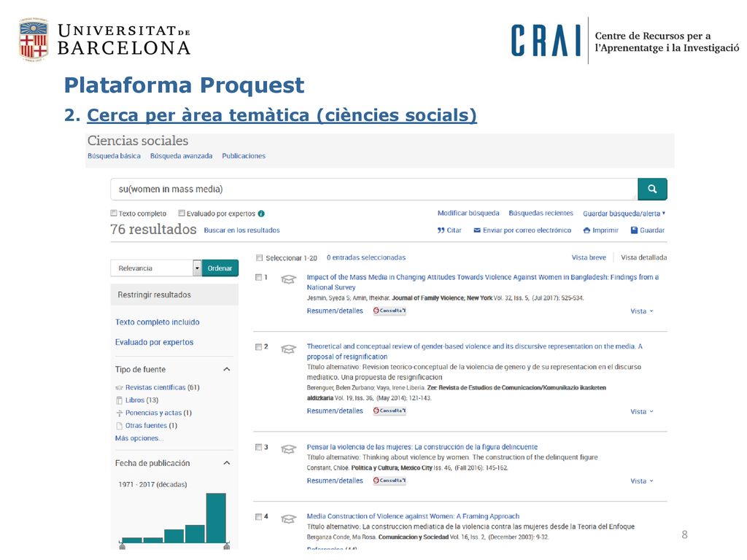Click the Evaluado por expertos info icon
Screen dimensions: 747x560
click(261, 214)
